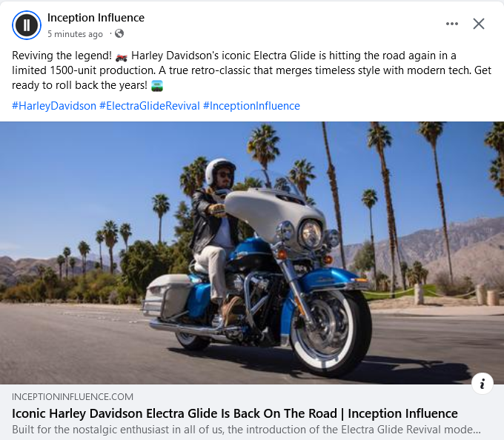Open the #ElectraGlideRevival hashtag
This screenshot has height=440, width=504.
150,106
